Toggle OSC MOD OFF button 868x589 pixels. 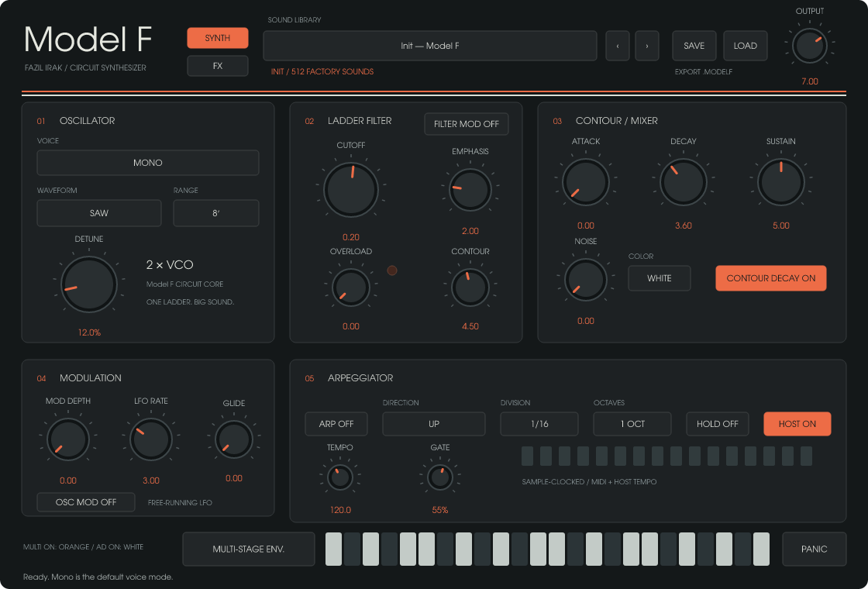pyautogui.click(x=86, y=502)
